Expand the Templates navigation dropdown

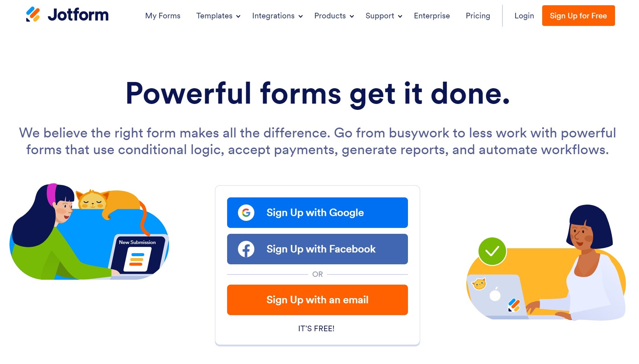point(218,16)
